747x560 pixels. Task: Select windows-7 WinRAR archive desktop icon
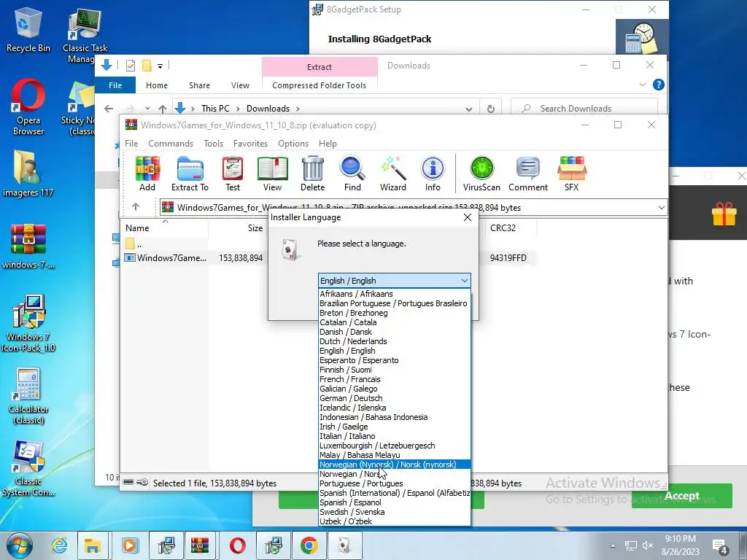[x=28, y=246]
